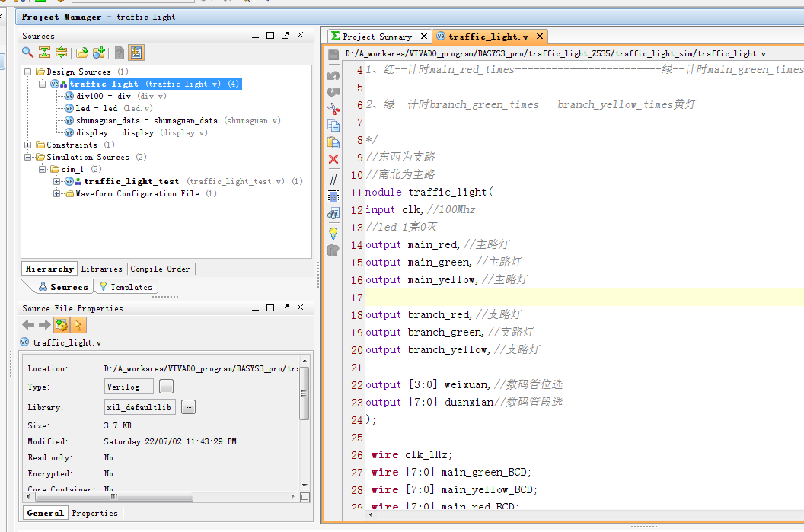This screenshot has width=804, height=532.
Task: Expand the Constraints folder
Action: [28, 145]
